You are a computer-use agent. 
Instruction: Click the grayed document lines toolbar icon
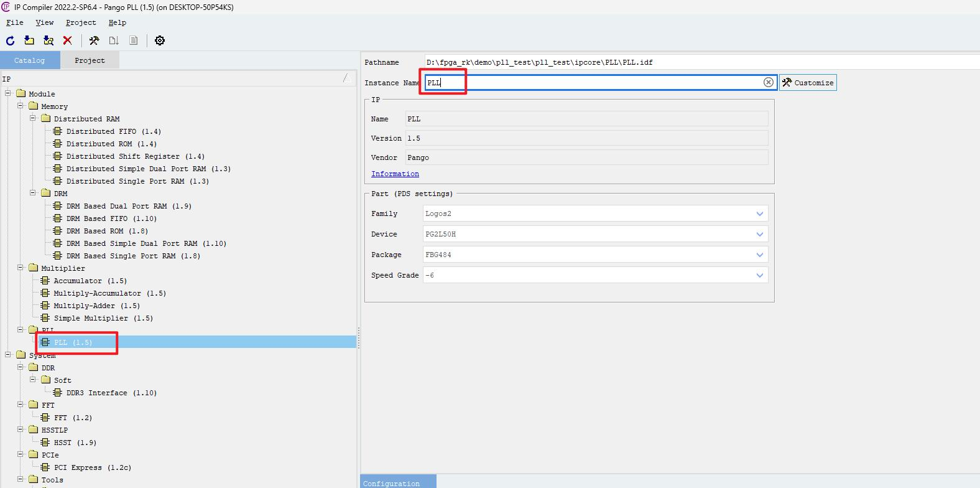coord(133,40)
